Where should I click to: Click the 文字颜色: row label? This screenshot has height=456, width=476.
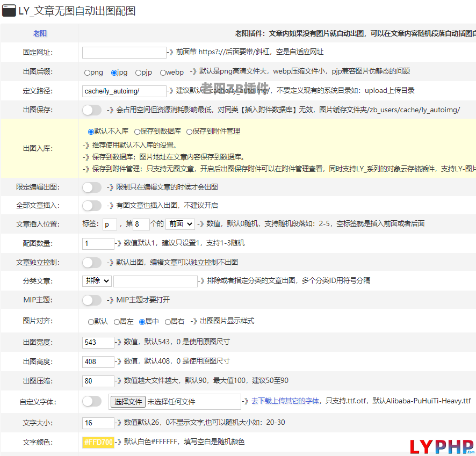click(x=38, y=443)
